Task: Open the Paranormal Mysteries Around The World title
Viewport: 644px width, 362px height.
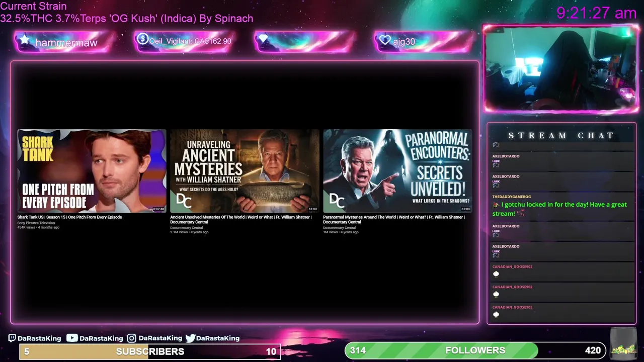Action: (394, 220)
